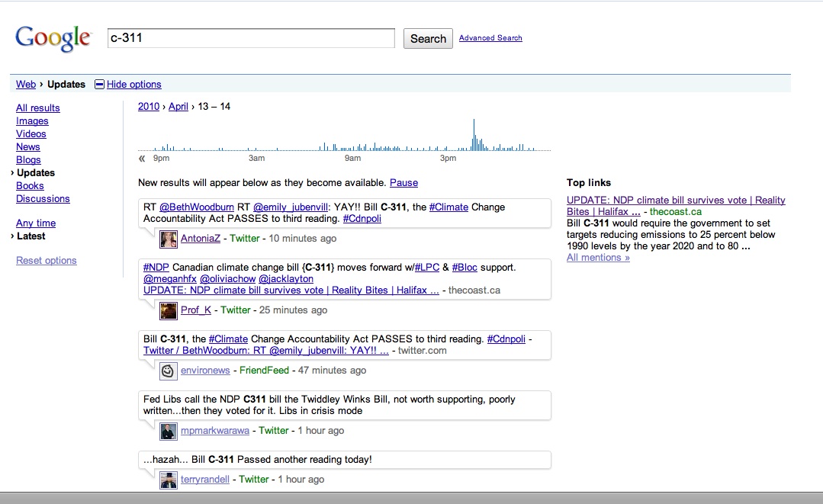823x504 pixels.
Task: Select Images in sidebar
Action: 32,121
